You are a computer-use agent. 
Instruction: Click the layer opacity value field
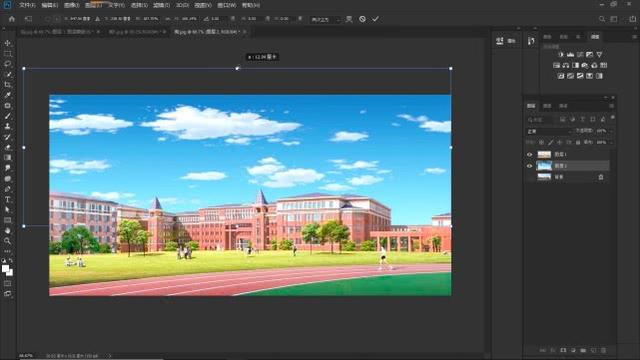(602, 131)
